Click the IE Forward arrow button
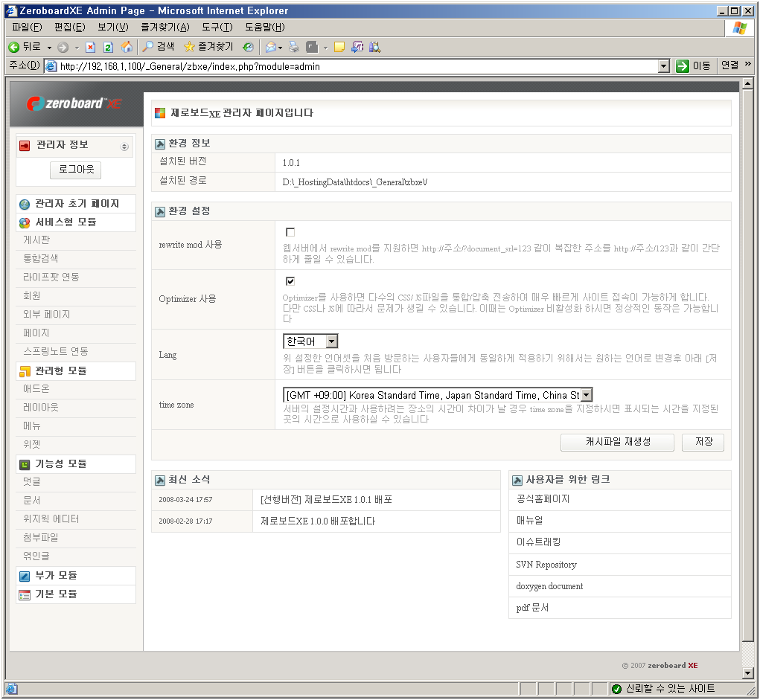 pyautogui.click(x=63, y=47)
